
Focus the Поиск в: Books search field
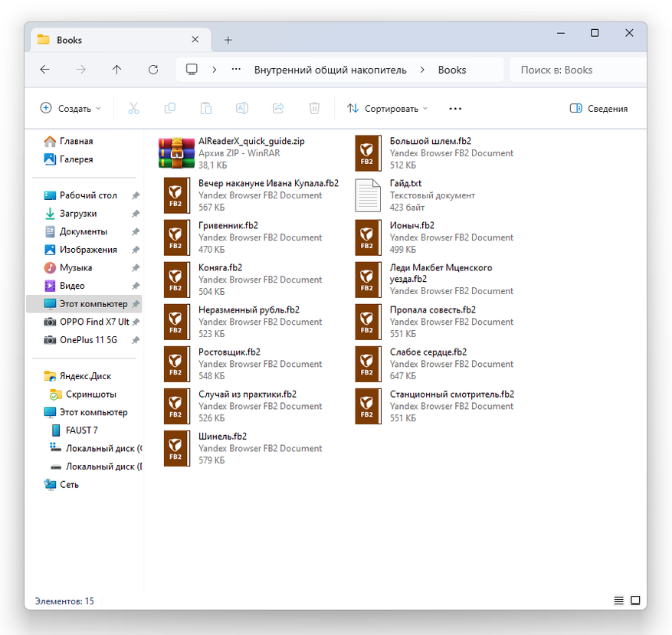point(577,70)
